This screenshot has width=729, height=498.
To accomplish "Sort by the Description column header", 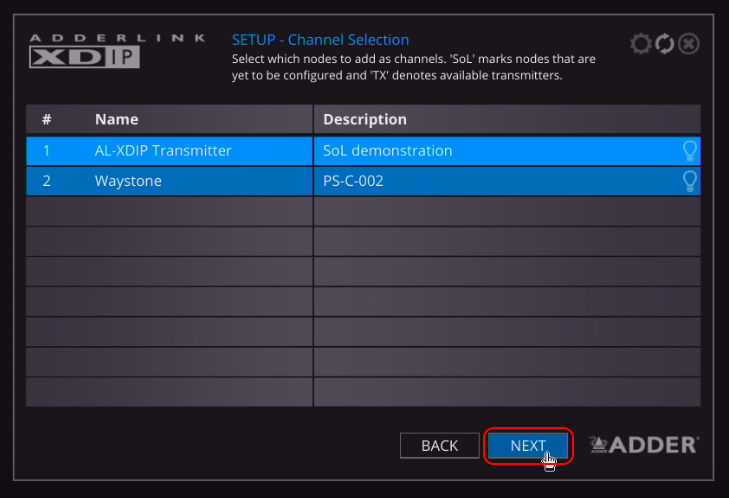I will (x=365, y=119).
